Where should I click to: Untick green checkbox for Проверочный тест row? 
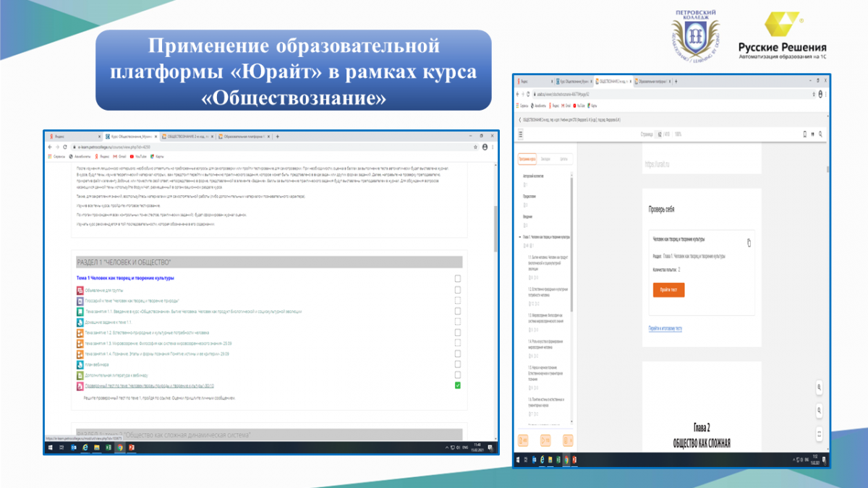click(457, 386)
